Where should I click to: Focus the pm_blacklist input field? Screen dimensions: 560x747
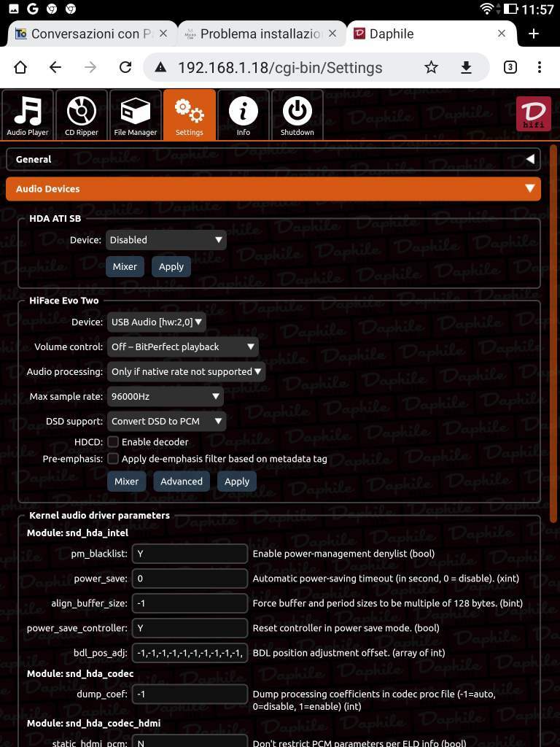pyautogui.click(x=190, y=554)
